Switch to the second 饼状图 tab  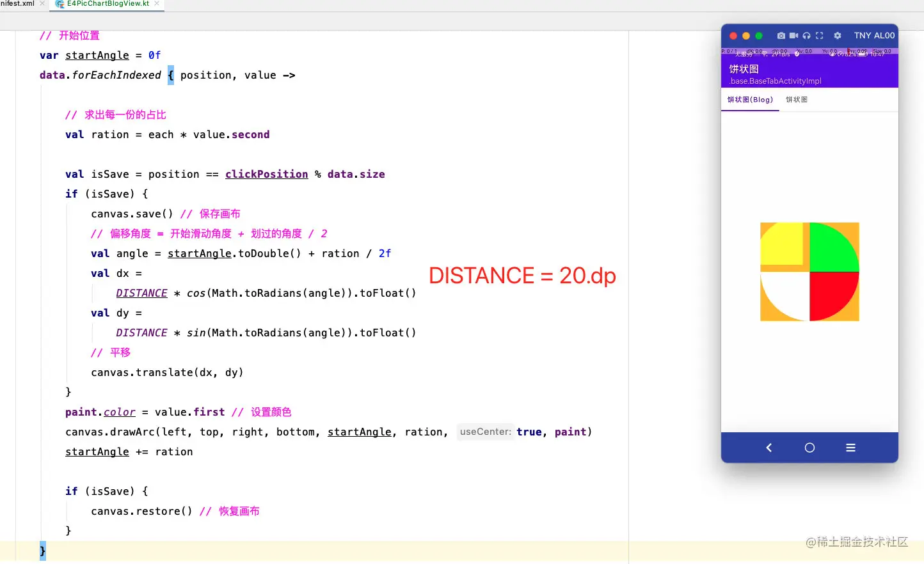[x=797, y=100]
